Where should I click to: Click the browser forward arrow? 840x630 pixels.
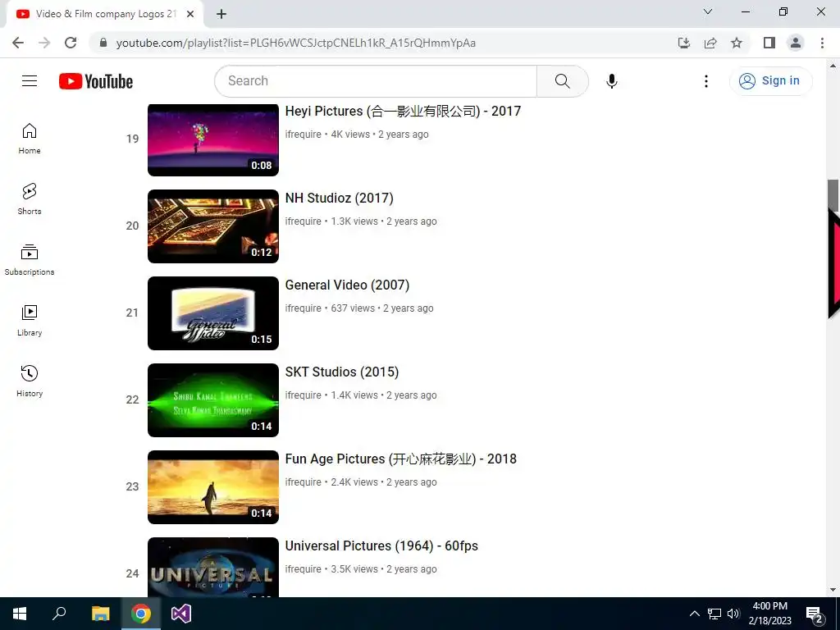coord(44,43)
